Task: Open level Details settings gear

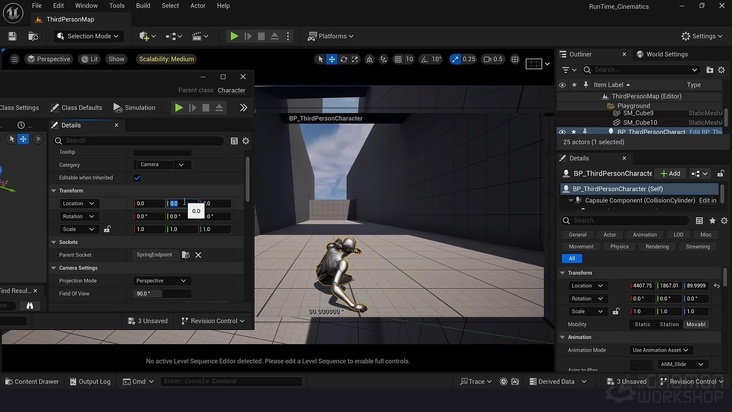Action: click(724, 220)
